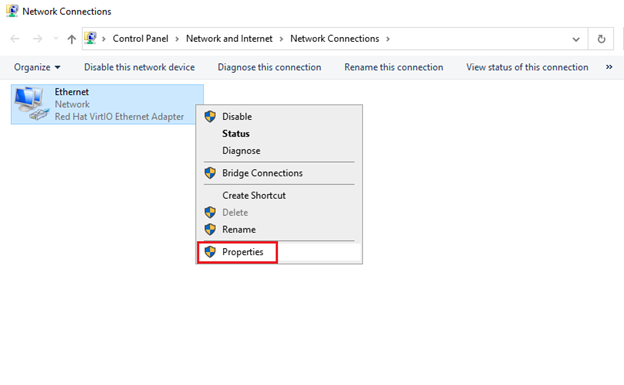Choose Disable from the context menu
The image size is (624, 385).
[x=279, y=117]
